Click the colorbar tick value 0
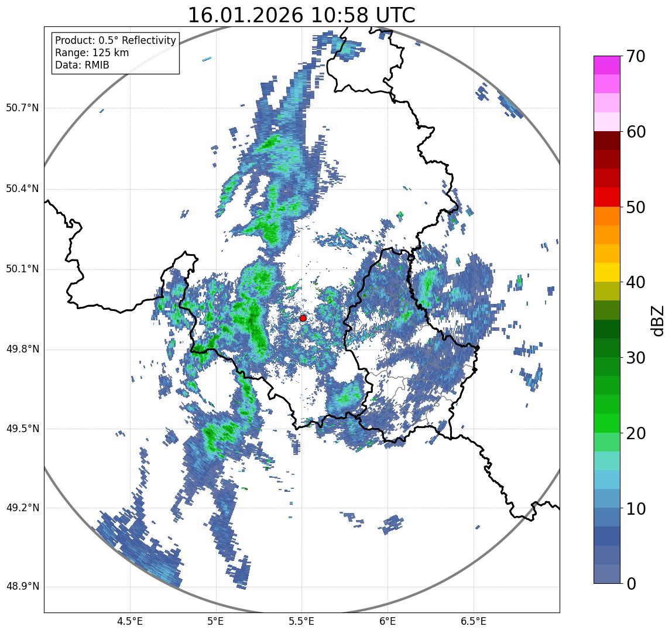672x633 pixels. (631, 584)
